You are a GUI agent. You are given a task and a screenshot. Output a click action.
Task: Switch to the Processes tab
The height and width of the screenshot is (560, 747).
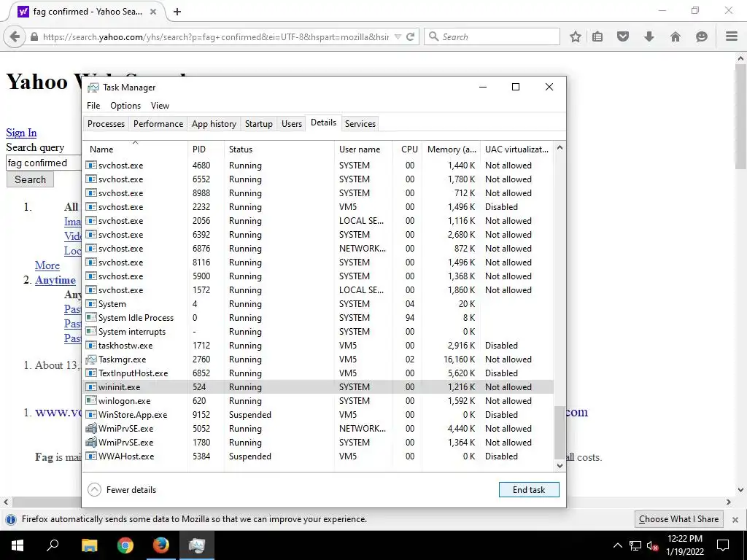[106, 123]
